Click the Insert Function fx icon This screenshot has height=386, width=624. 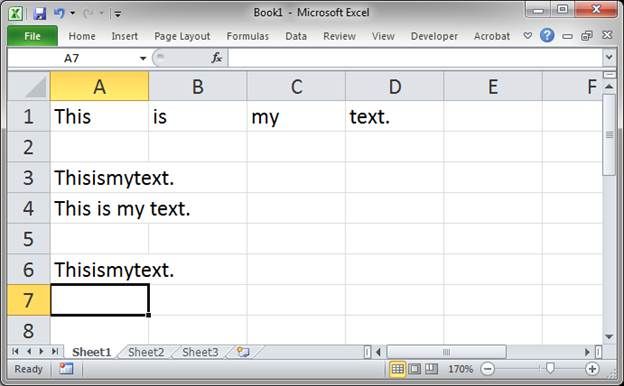coord(216,58)
